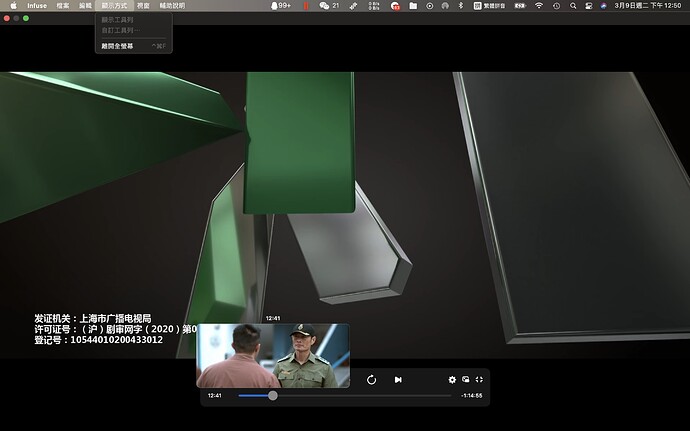Click the 顯示工具列 menu entry
Image resolution: width=690 pixels, height=431 pixels.
(133, 20)
